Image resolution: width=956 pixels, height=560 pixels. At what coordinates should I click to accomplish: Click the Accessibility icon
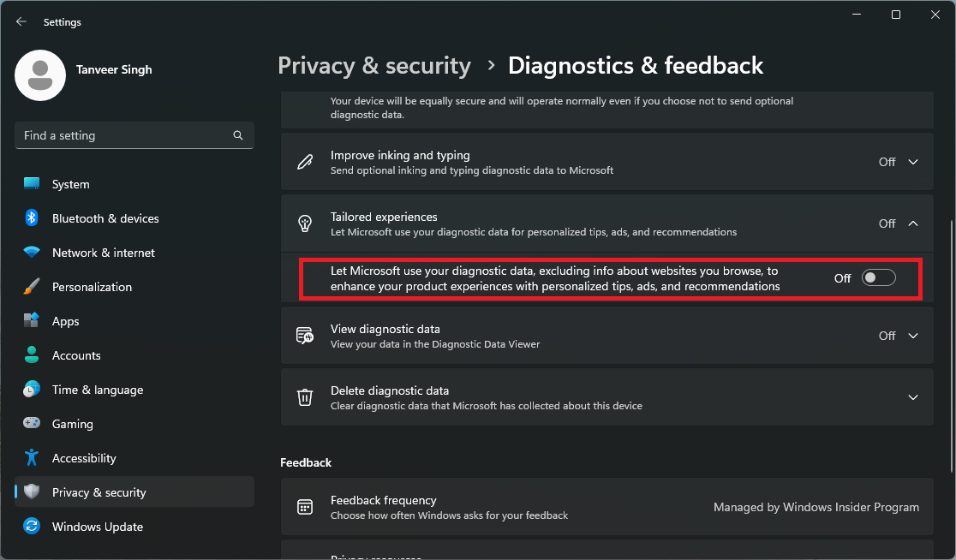[31, 457]
